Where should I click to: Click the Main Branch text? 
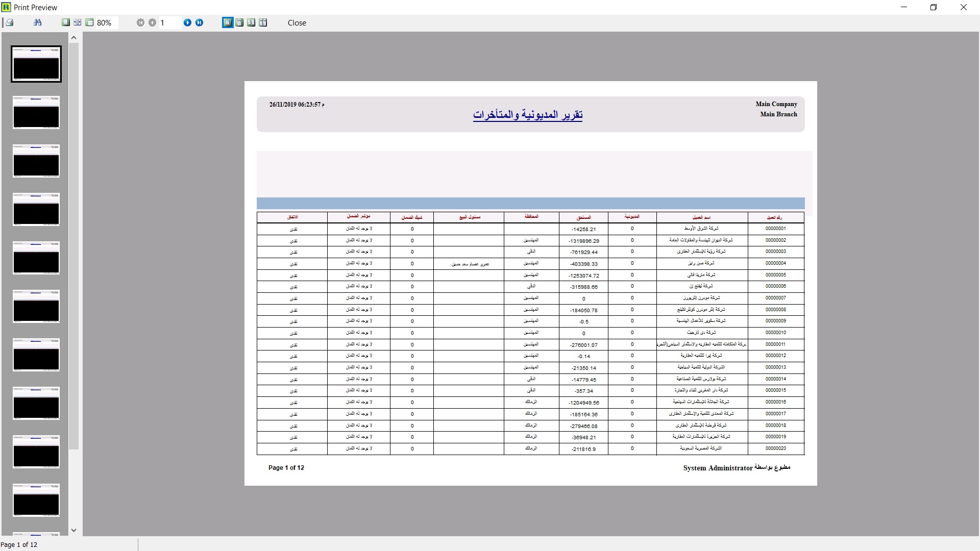778,114
